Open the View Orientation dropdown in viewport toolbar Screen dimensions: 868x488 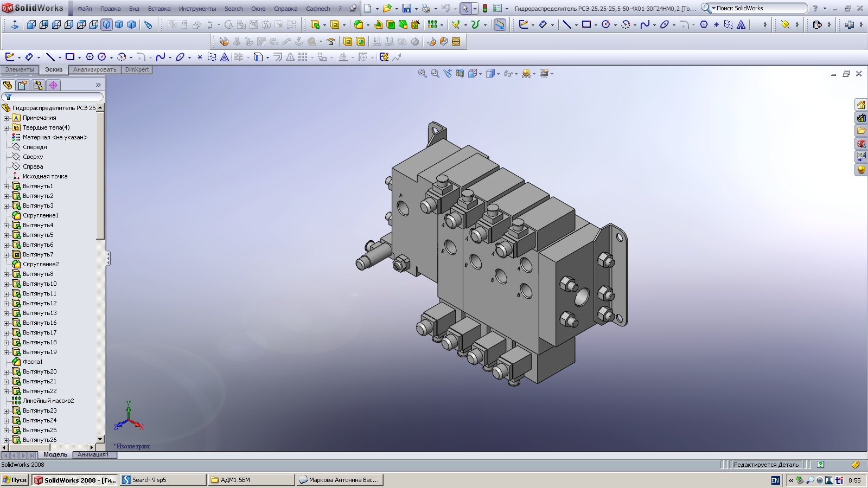tap(481, 74)
